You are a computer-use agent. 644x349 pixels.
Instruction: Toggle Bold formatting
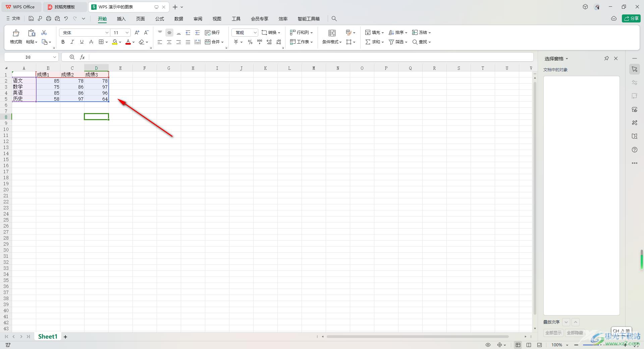coord(63,42)
